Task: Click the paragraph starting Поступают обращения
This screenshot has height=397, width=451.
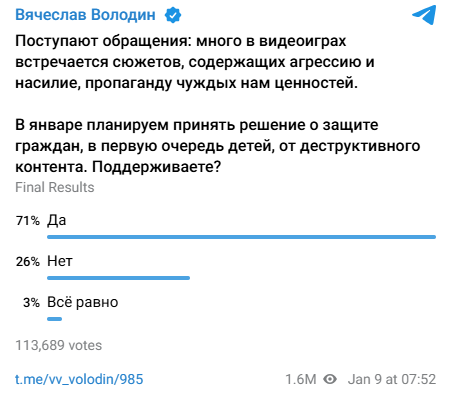Action: click(195, 62)
